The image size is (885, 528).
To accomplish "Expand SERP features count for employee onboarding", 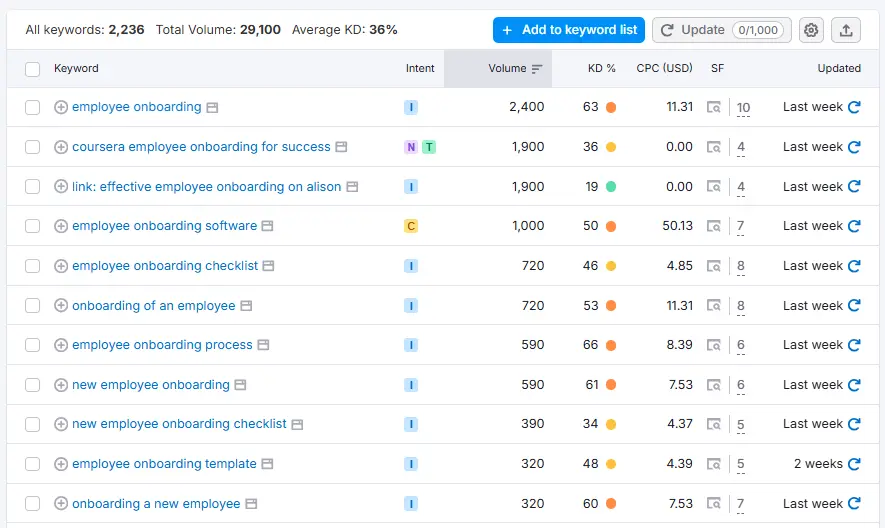I will pyautogui.click(x=743, y=108).
